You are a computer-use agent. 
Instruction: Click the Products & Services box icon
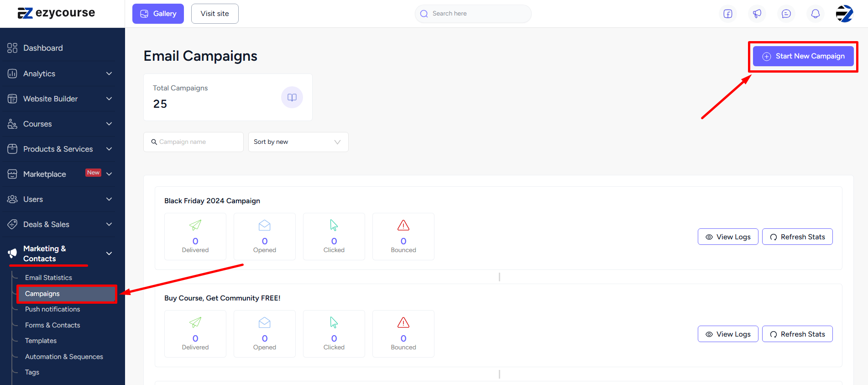point(12,149)
